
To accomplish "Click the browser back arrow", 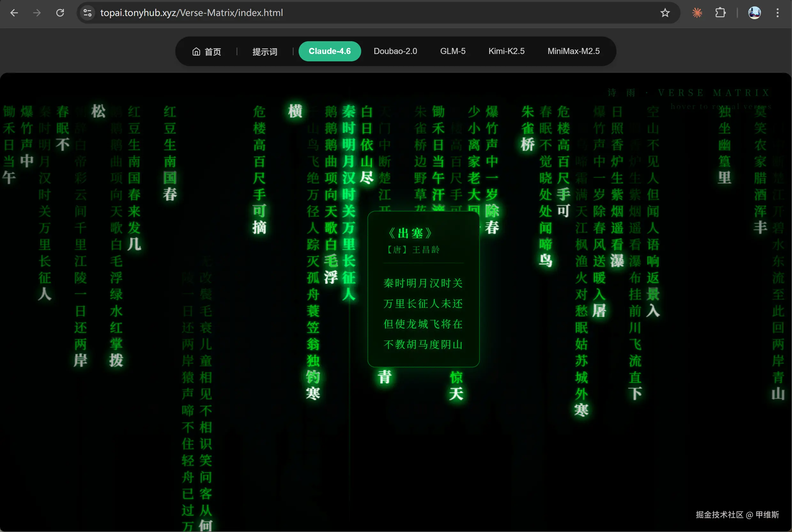I will coord(14,13).
